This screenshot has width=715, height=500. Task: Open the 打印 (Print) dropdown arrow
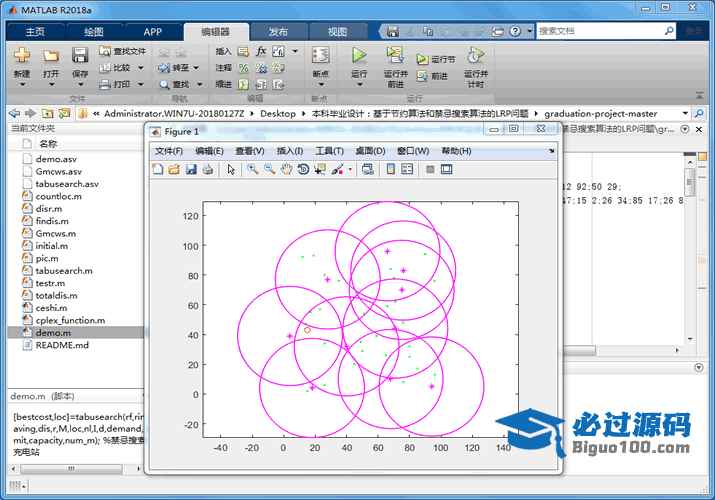click(140, 84)
